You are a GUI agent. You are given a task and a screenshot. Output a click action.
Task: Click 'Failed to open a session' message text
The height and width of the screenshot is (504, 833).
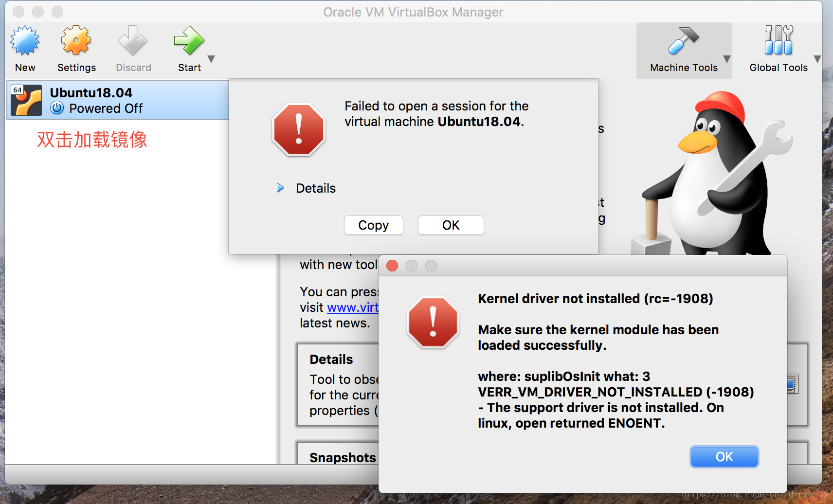tap(436, 114)
